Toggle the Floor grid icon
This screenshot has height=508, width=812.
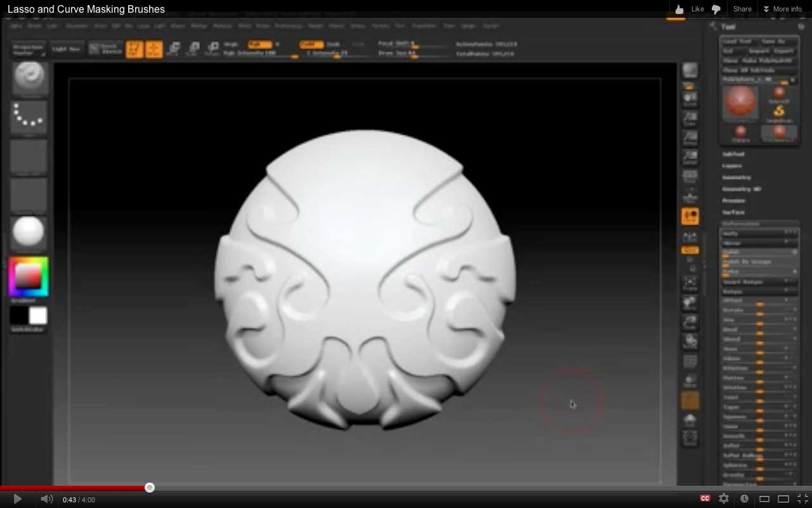[x=690, y=197]
